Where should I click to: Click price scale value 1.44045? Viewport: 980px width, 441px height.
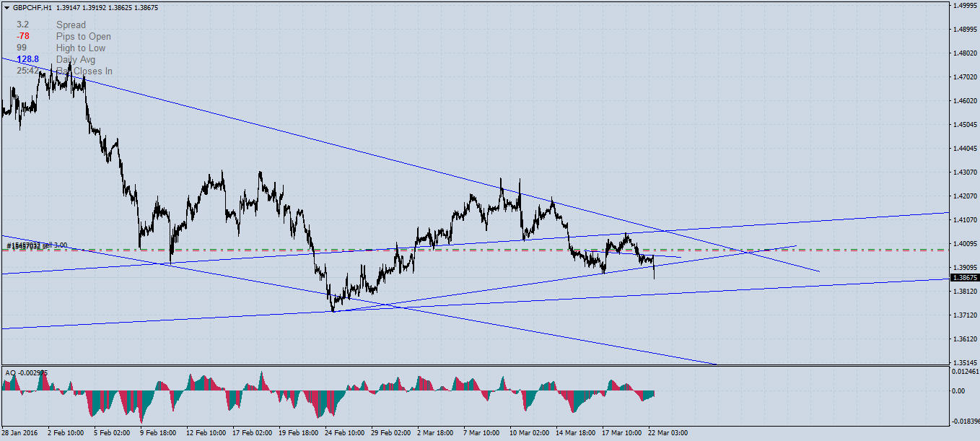point(965,149)
